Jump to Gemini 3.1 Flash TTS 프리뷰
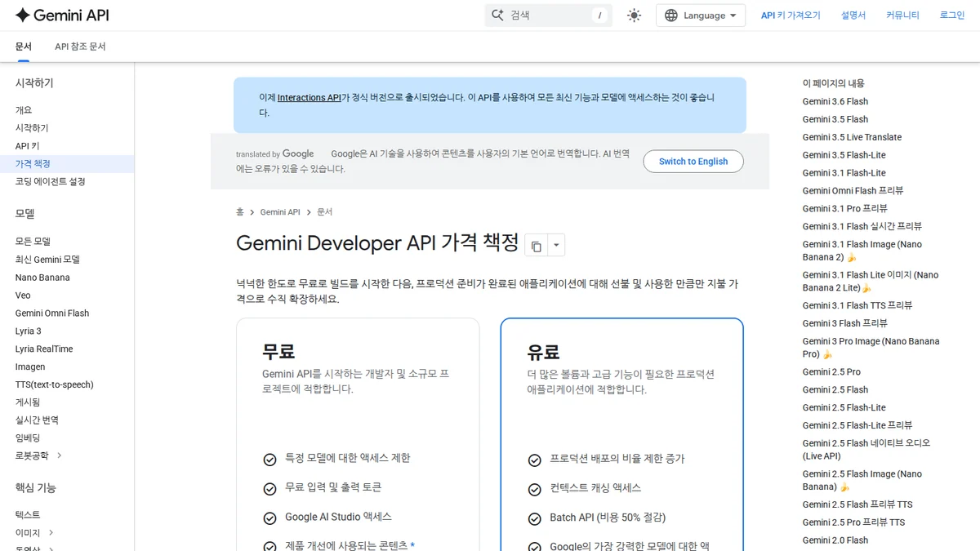The width and height of the screenshot is (980, 551). [857, 306]
